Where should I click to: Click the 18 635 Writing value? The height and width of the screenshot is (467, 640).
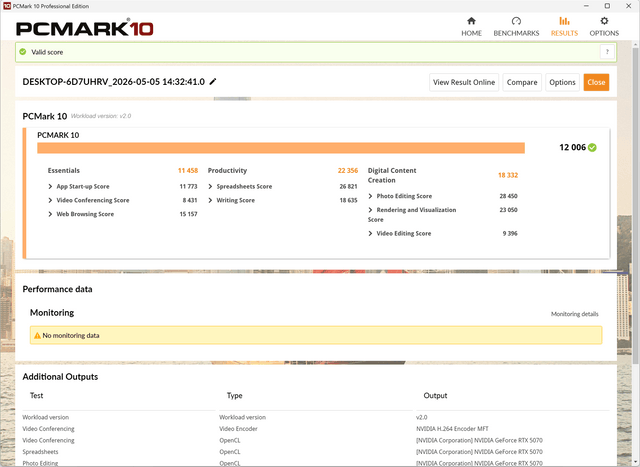coord(348,200)
